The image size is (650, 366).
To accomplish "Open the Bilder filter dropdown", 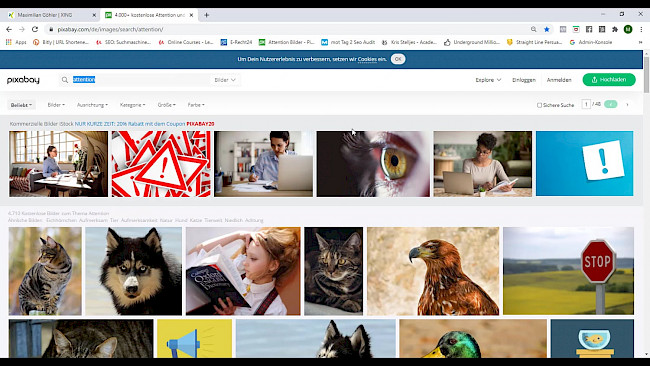I will (x=56, y=105).
